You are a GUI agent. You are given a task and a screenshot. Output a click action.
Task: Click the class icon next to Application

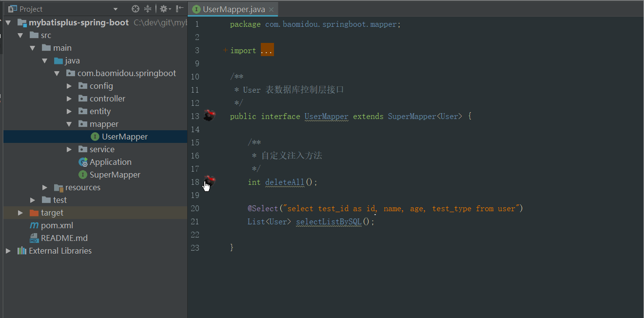(82, 161)
